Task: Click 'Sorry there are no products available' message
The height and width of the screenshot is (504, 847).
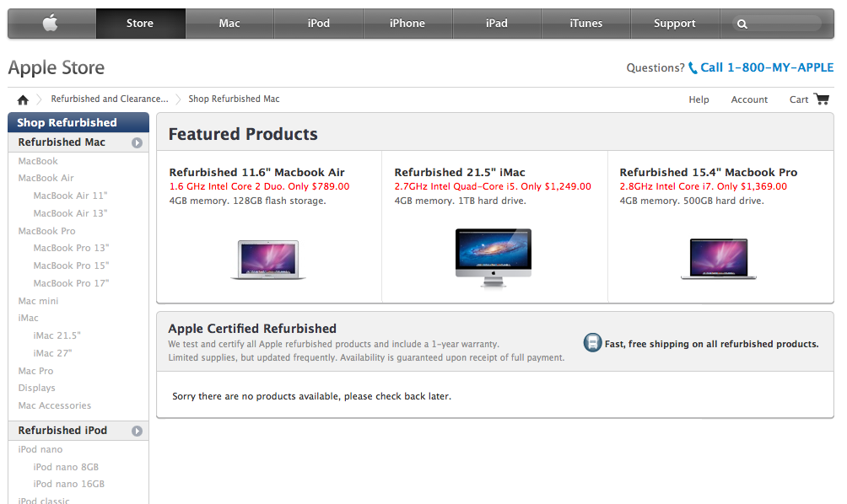Action: tap(311, 396)
